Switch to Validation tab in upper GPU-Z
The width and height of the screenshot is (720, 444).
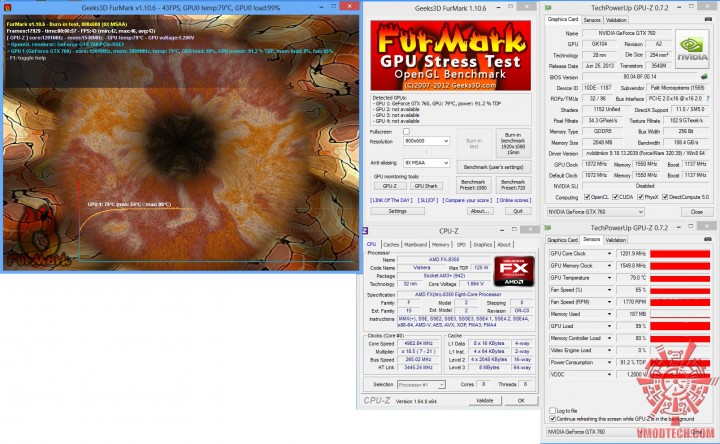[x=616, y=20]
